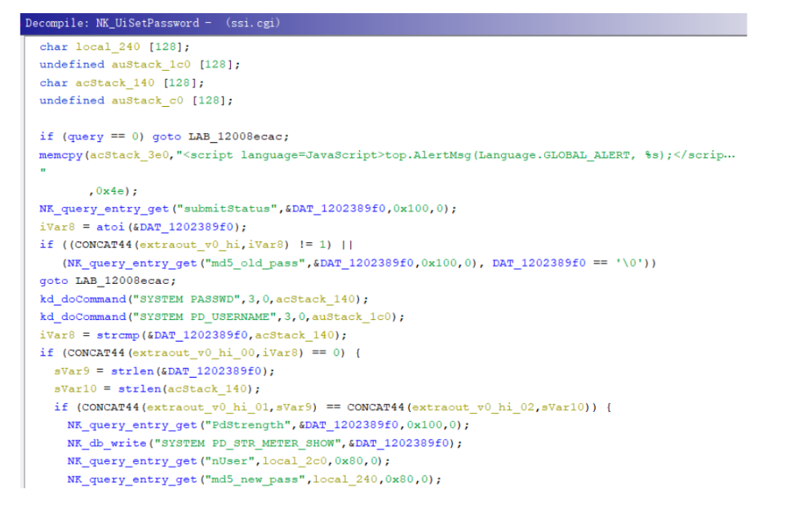Click the NK_db_write "SYSTEM PD_STR_METER_SHOW" call
The image size is (812, 505).
[264, 443]
